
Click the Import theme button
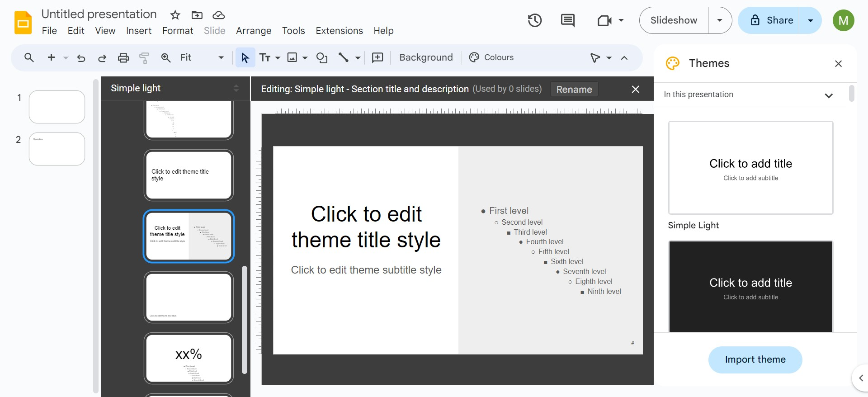coord(755,359)
